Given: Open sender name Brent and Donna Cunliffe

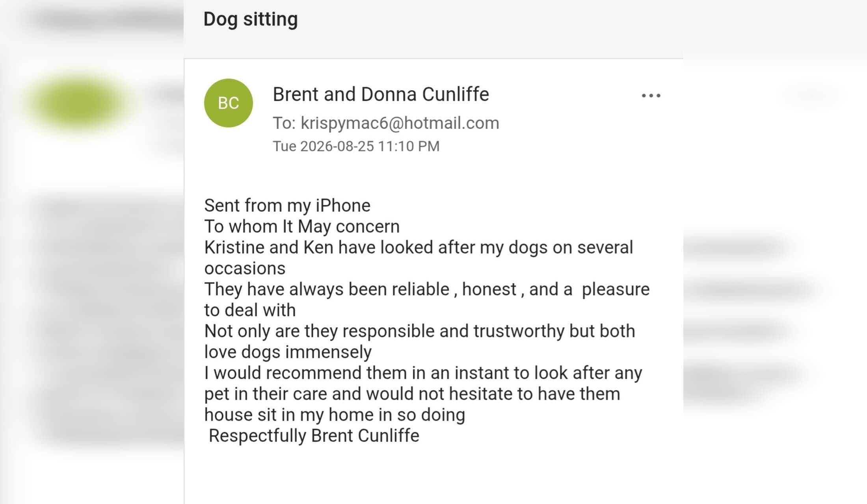Looking at the screenshot, I should pos(381,94).
